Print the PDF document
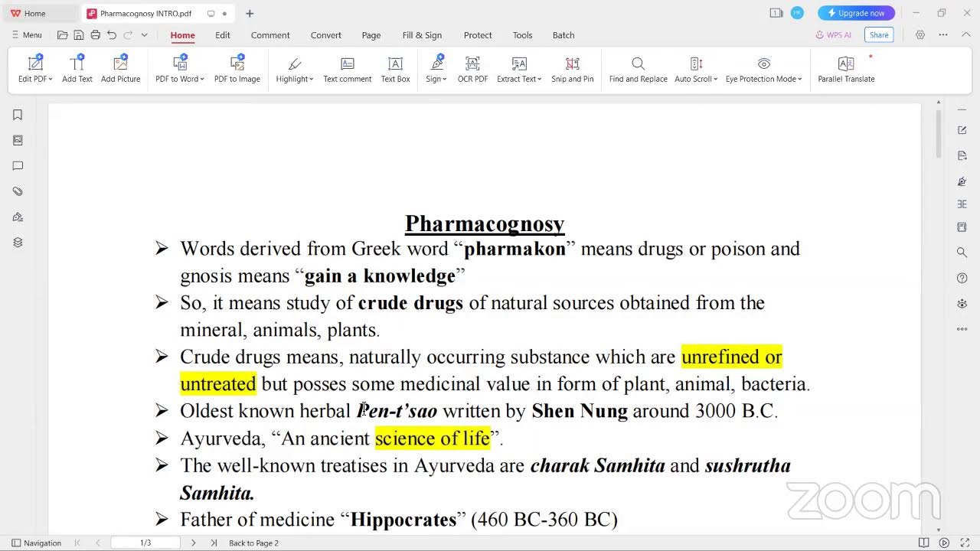 [x=95, y=35]
